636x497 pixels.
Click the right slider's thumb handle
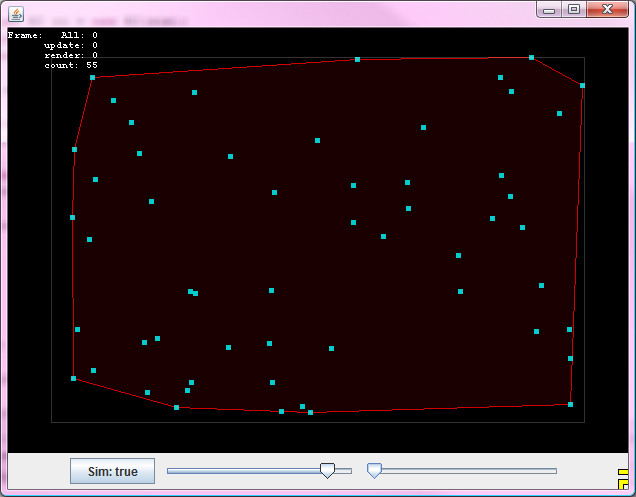click(374, 470)
